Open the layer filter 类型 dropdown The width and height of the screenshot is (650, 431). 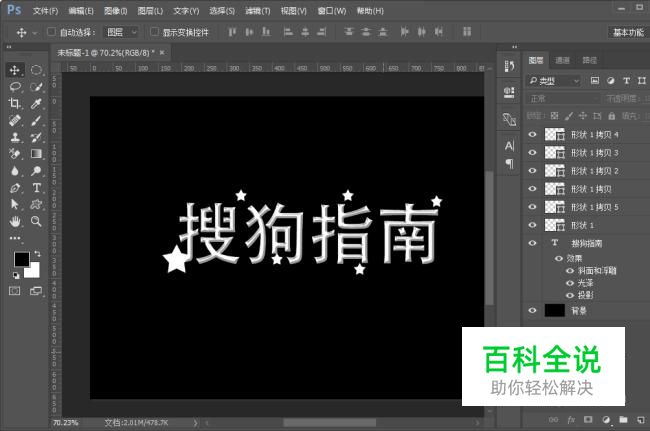554,81
